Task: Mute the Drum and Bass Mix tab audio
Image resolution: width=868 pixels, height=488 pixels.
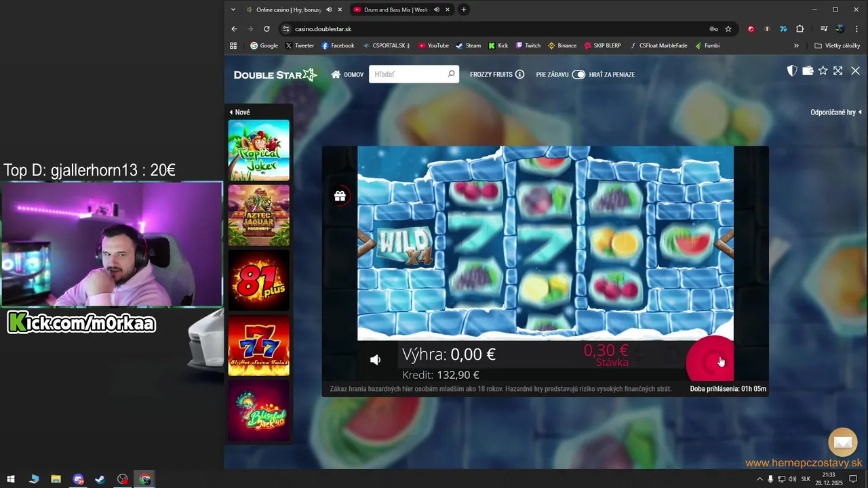Action: click(437, 10)
